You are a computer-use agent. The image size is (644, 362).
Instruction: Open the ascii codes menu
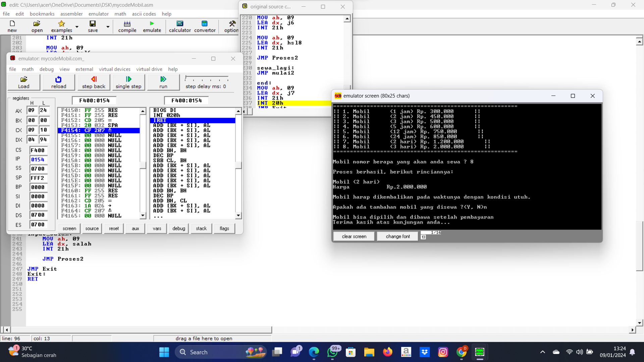tap(144, 14)
